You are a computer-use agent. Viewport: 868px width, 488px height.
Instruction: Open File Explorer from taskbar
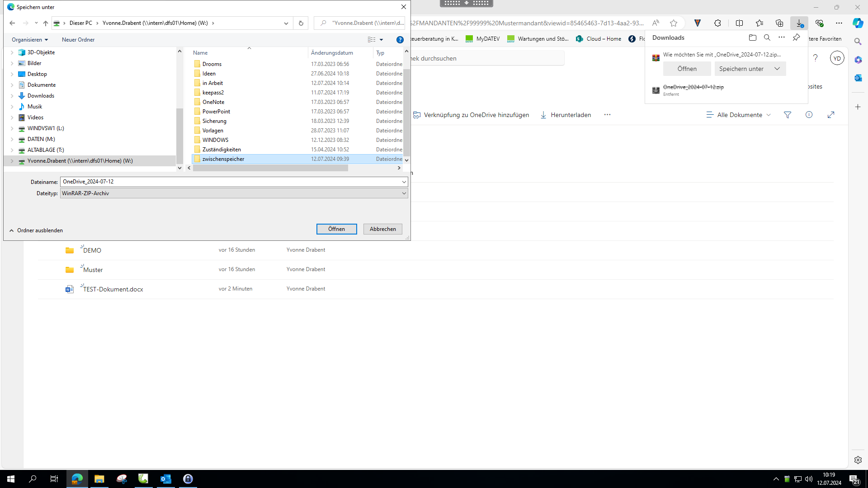click(99, 479)
